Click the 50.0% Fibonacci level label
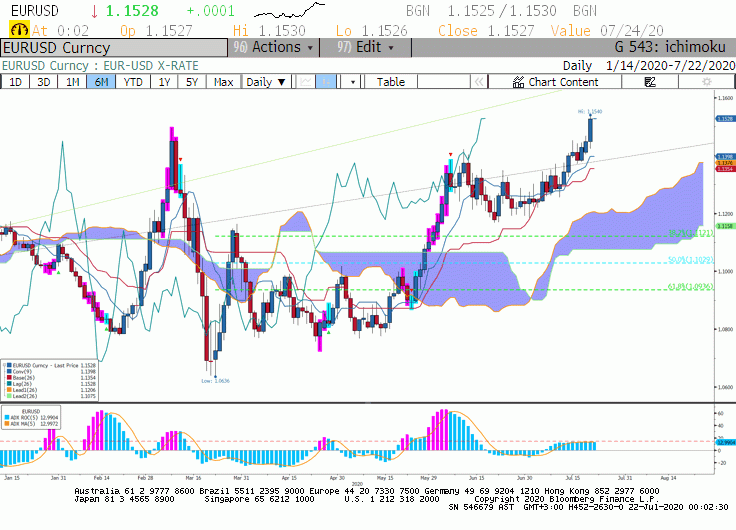Screen dimensions: 736x530 (691, 260)
